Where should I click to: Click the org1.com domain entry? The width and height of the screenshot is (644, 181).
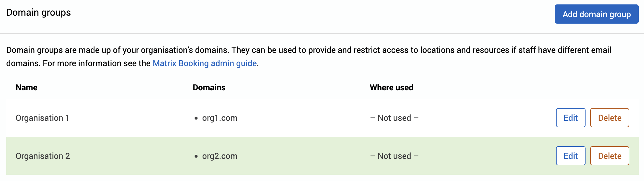click(x=220, y=118)
